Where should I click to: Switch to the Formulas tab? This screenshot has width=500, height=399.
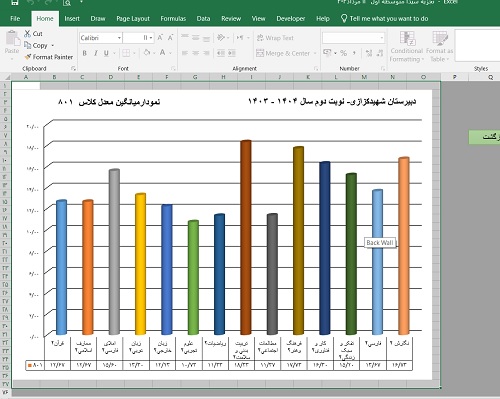173,19
